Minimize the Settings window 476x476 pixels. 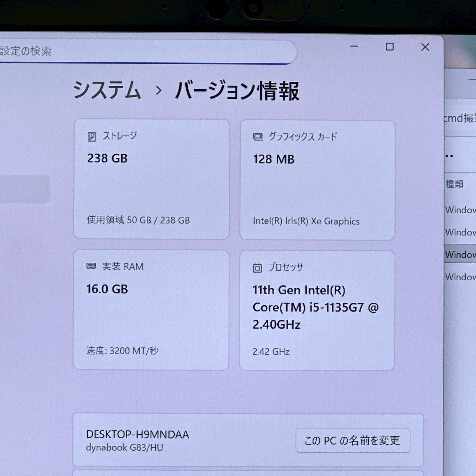[x=354, y=47]
